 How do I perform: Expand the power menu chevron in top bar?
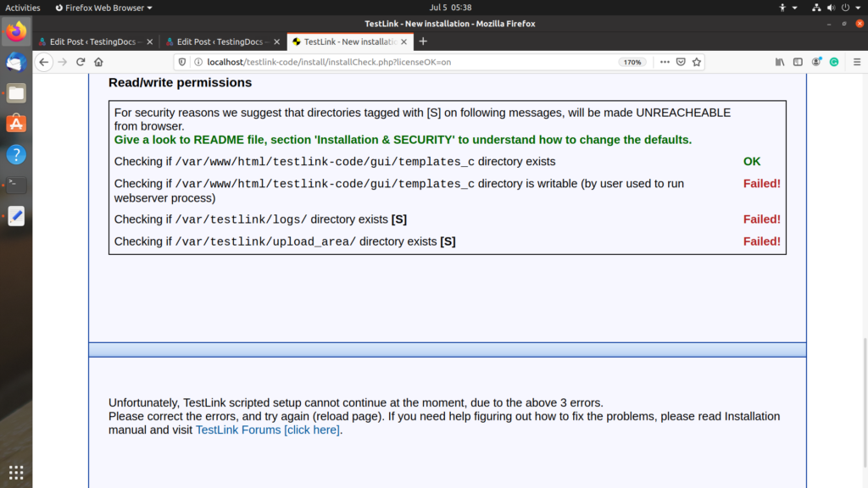click(858, 8)
